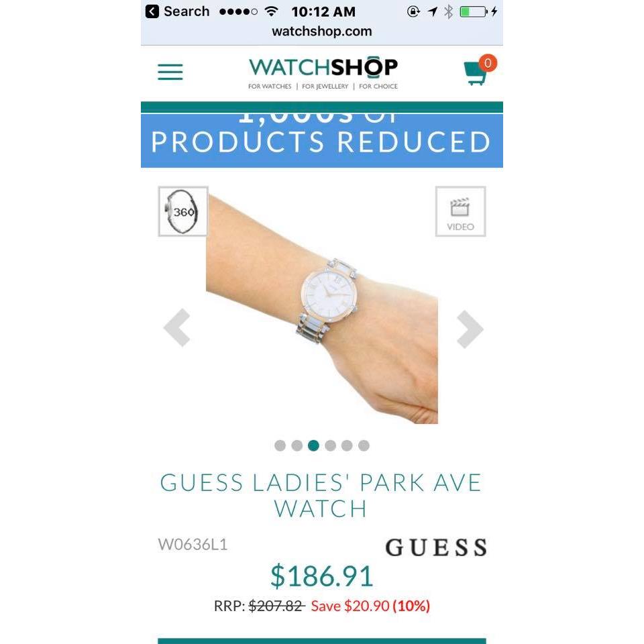This screenshot has width=644, height=644.
Task: Select the fifth carousel dot
Action: [x=347, y=445]
